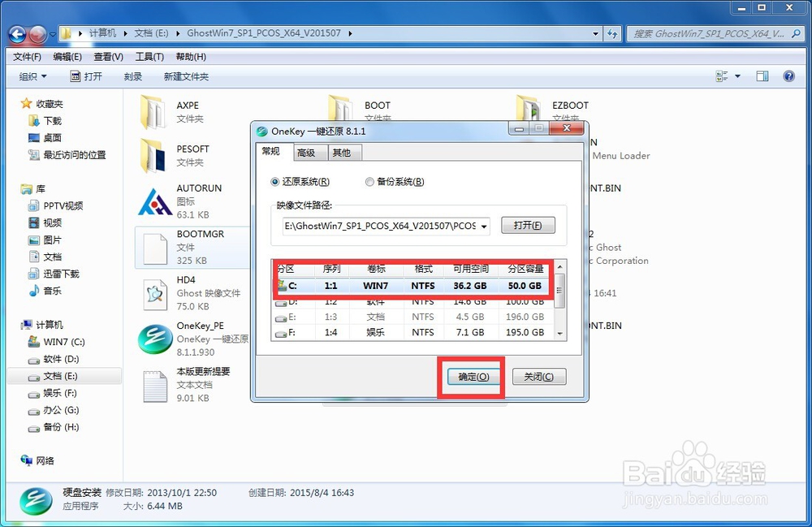This screenshot has width=812, height=527.
Task: Select partition F: row in list
Action: tap(412, 332)
